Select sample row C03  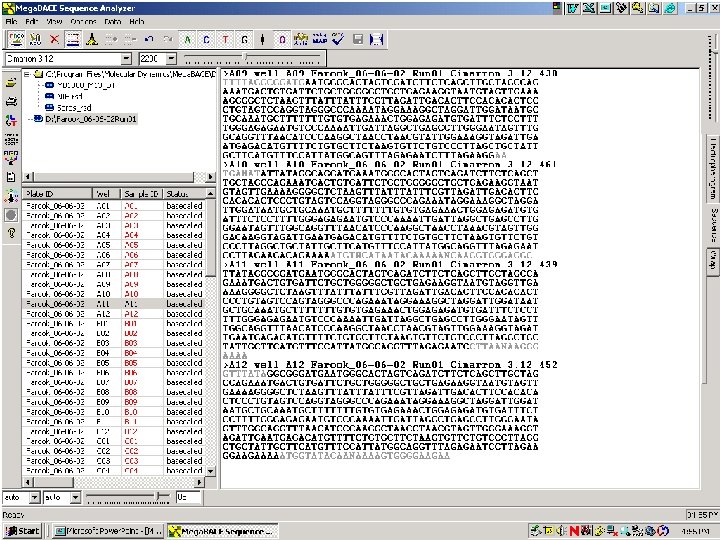[x=113, y=461]
